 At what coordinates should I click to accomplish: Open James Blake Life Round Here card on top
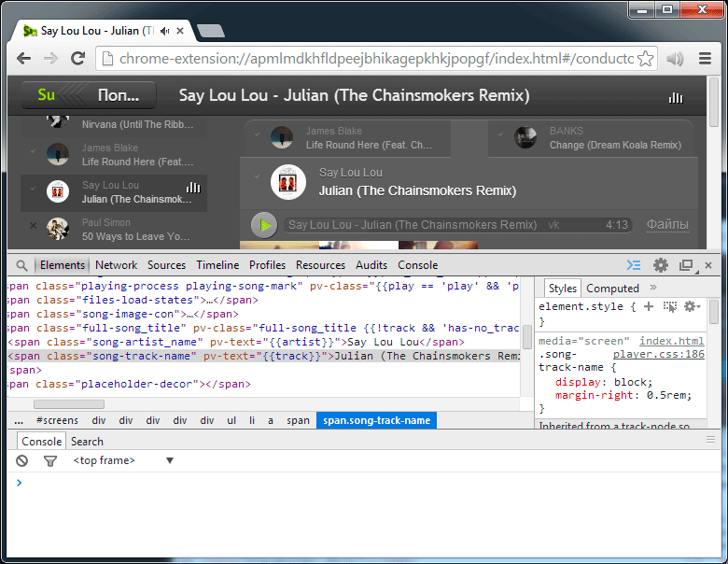pos(348,138)
